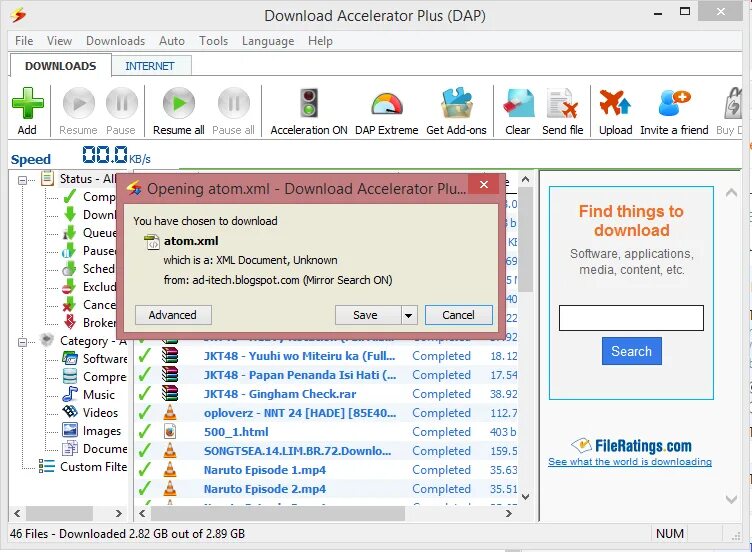The image size is (752, 552).
Task: Click the Send file icon
Action: 563,103
